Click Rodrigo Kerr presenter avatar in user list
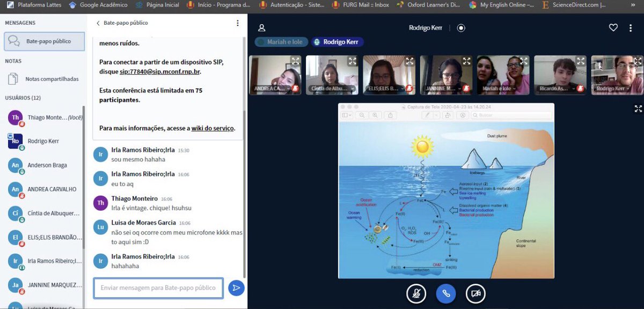The width and height of the screenshot is (644, 309). pyautogui.click(x=16, y=141)
